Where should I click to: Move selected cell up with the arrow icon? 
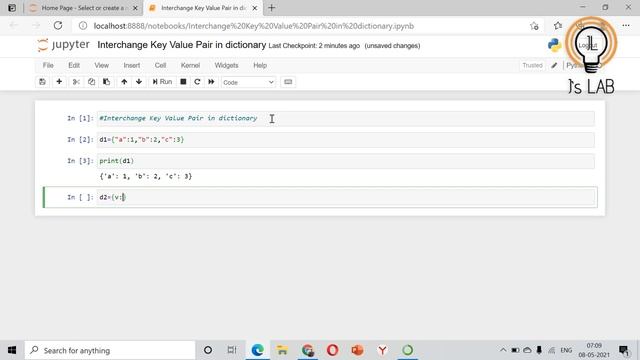124,82
